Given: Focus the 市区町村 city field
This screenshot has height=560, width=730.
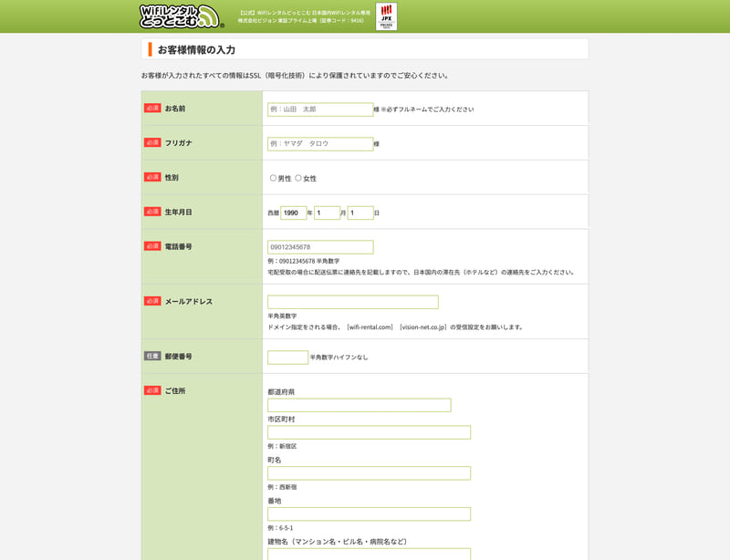Looking at the screenshot, I should [x=369, y=432].
